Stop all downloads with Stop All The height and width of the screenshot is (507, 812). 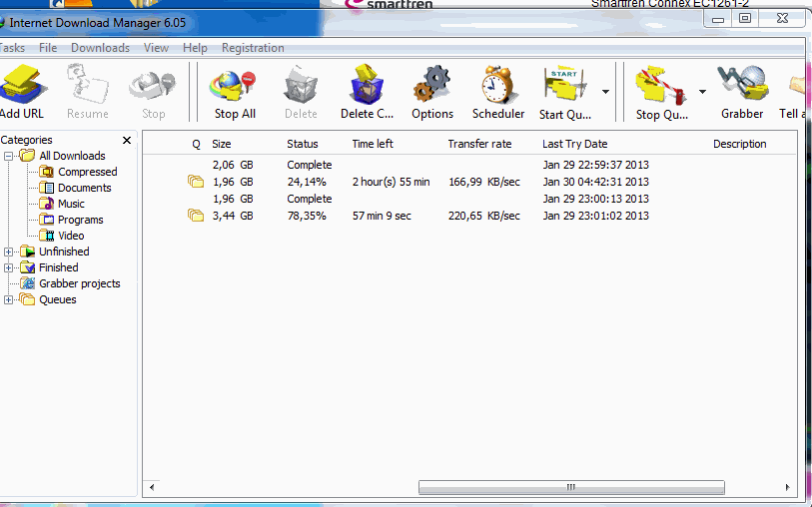[235, 92]
